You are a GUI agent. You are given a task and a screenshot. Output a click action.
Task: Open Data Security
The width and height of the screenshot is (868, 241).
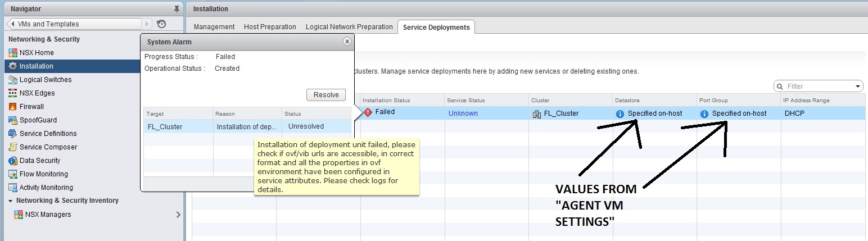pos(40,161)
